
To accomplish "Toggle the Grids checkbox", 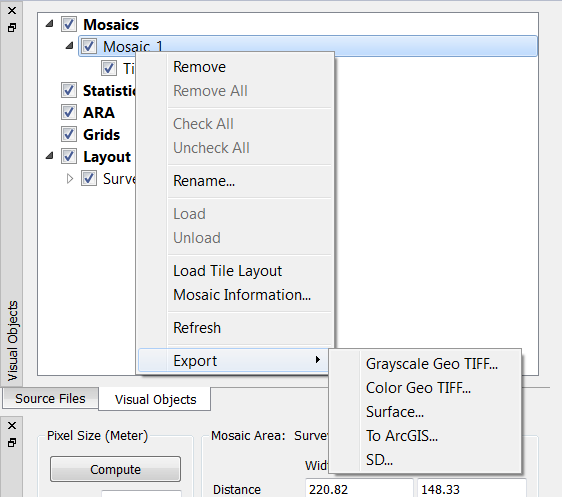I will (x=68, y=134).
